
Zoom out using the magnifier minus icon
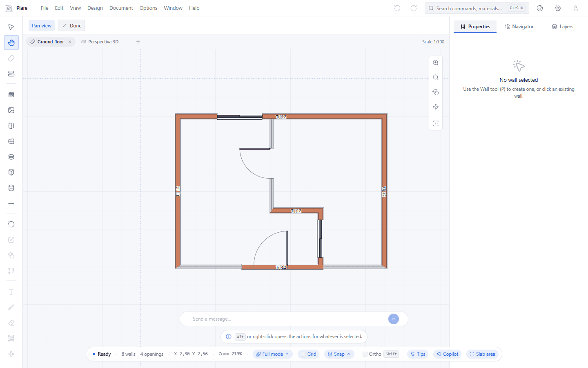point(436,77)
